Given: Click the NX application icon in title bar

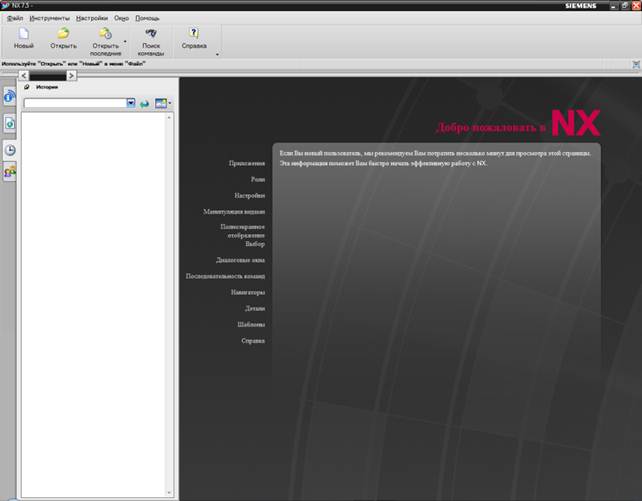Looking at the screenshot, I should click(x=5, y=5).
